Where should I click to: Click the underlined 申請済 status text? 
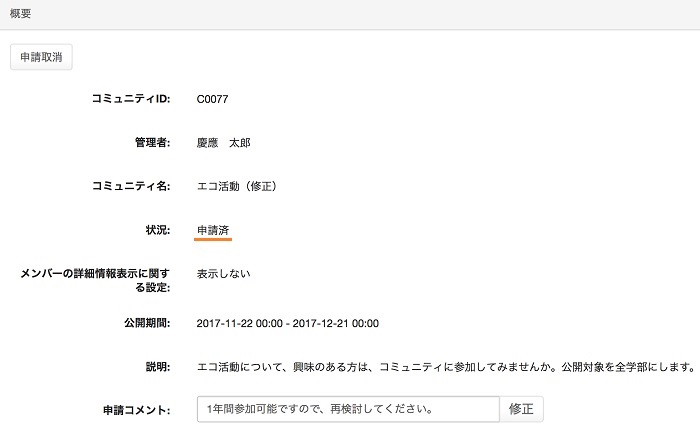213,230
